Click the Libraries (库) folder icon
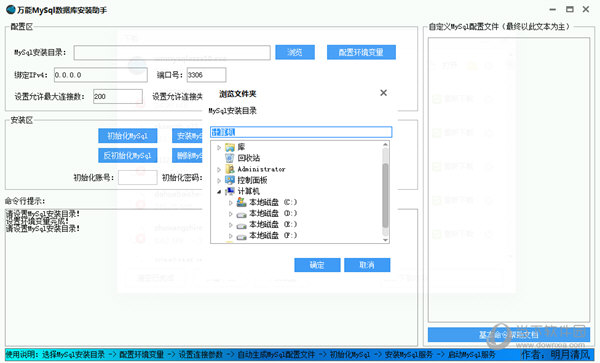This screenshot has height=363, width=600. [230, 147]
